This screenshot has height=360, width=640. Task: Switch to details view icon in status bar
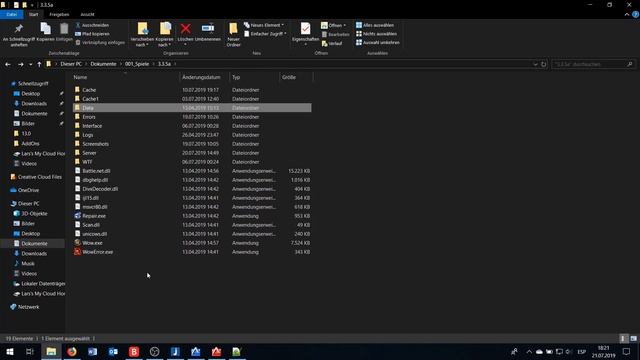[623, 338]
